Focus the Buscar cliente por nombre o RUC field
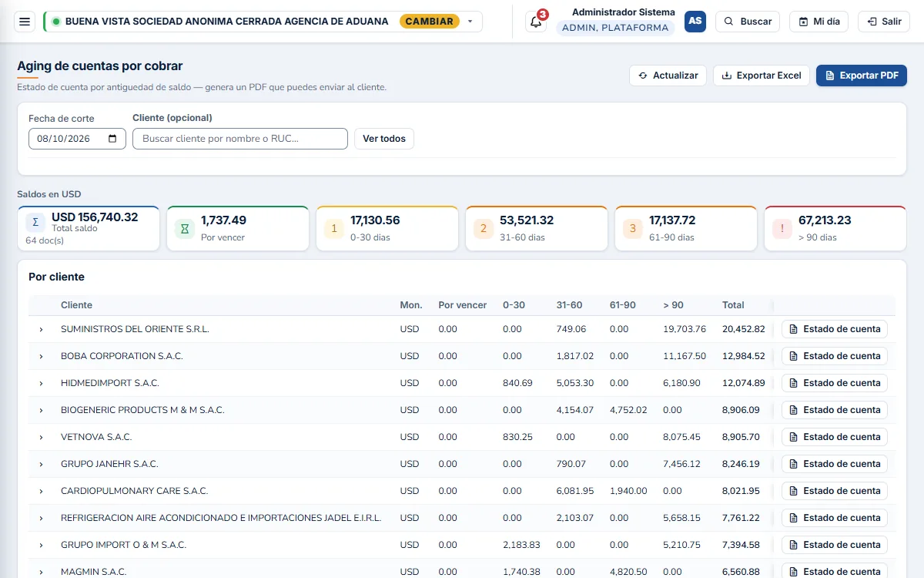This screenshot has height=578, width=924. pyautogui.click(x=240, y=139)
